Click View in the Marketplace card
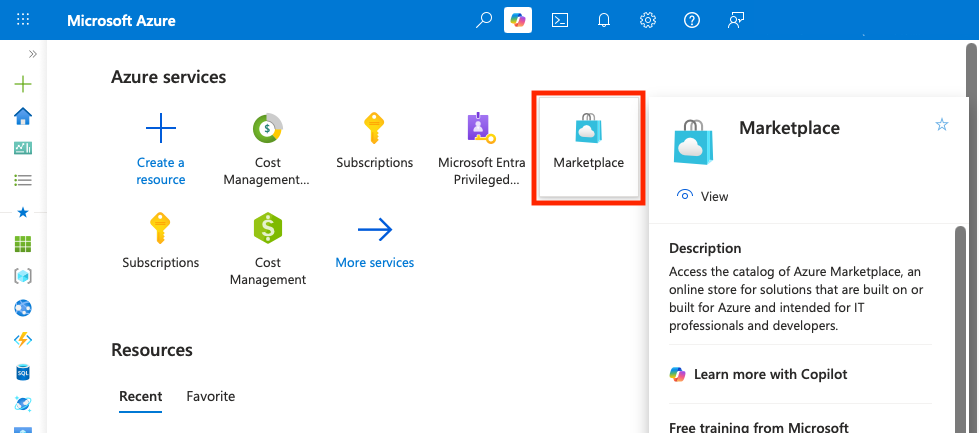The width and height of the screenshot is (979, 433). (702, 196)
